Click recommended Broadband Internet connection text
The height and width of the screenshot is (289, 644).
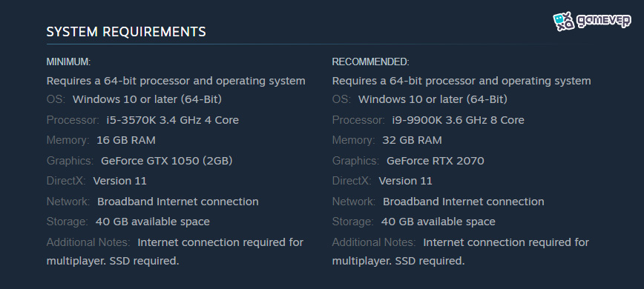[x=463, y=202]
